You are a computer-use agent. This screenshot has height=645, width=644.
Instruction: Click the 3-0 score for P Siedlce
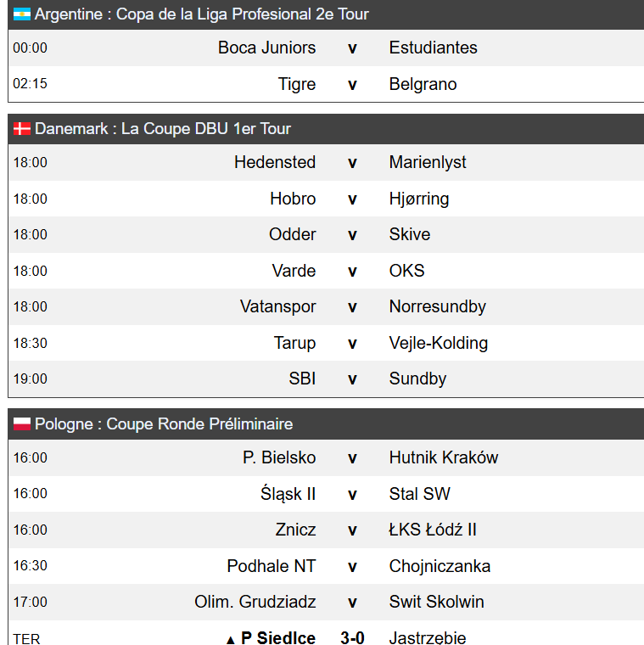[352, 638]
